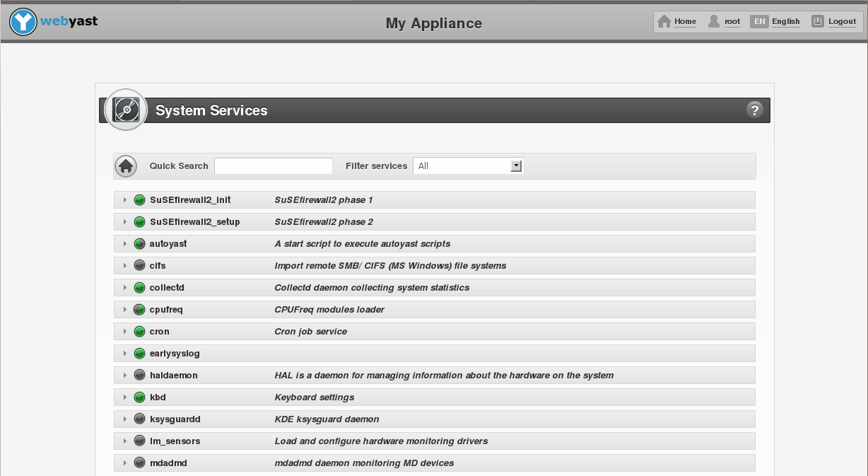Screen dimensions: 868x476
Task: Click the home icon beside Quick Search
Action: point(125,165)
